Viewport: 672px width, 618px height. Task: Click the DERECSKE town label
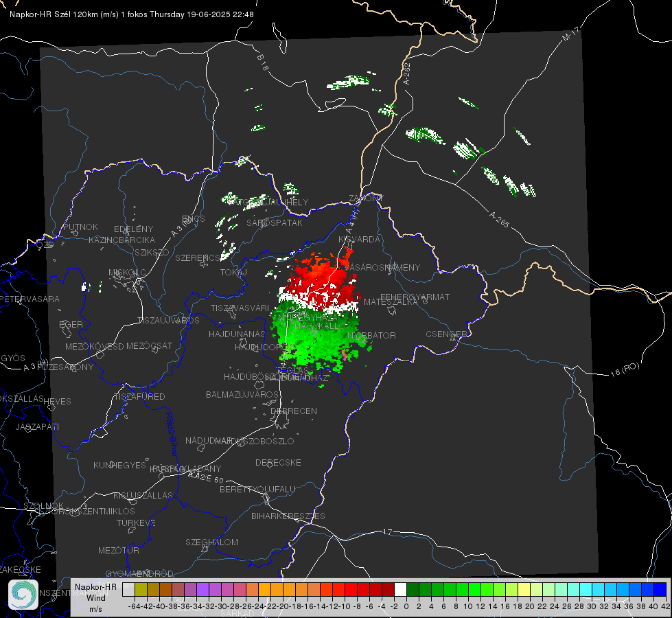click(x=278, y=462)
